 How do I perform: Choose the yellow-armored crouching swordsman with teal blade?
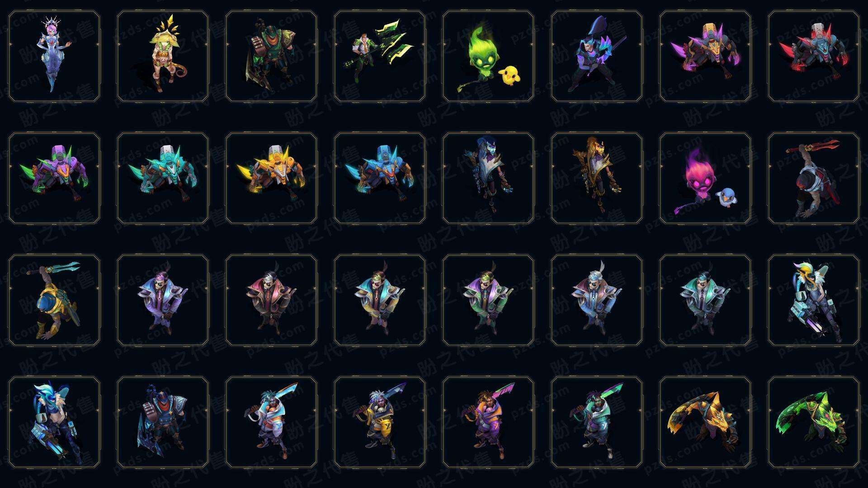point(54,300)
